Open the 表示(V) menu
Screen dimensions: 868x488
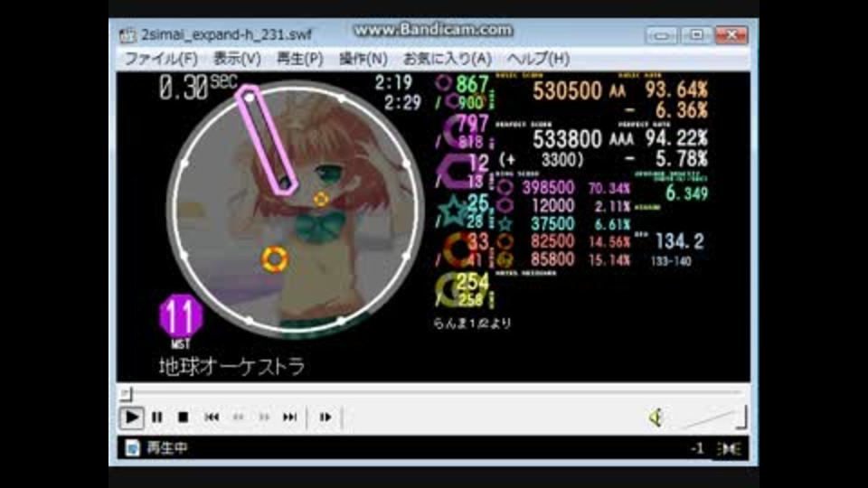[237, 59]
